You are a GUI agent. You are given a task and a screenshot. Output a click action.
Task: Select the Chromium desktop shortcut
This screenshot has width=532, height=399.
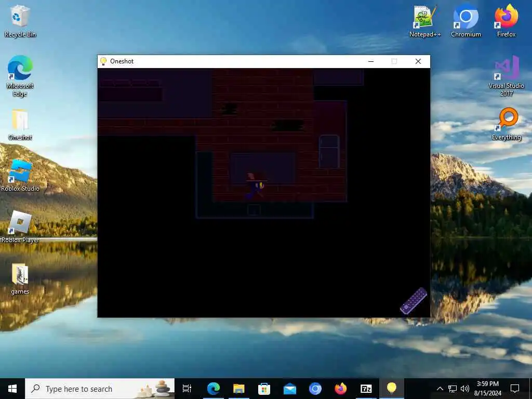coord(466,21)
